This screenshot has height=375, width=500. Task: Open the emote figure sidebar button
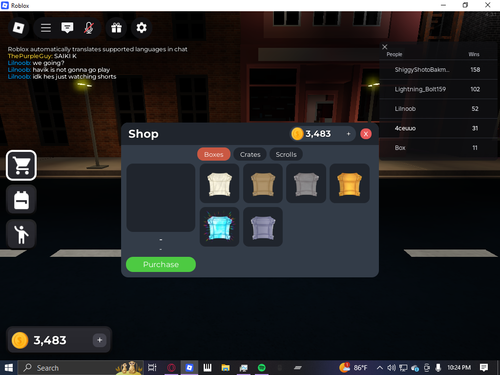pos(21,234)
